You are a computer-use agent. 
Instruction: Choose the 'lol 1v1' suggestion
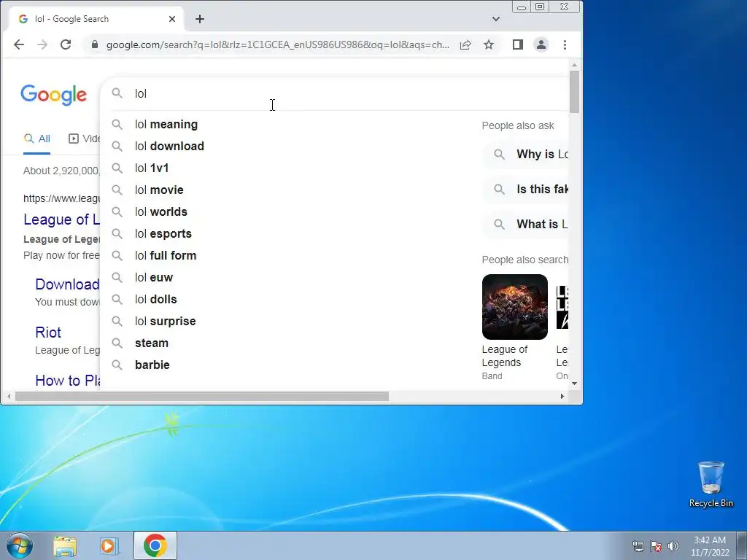pos(334,168)
